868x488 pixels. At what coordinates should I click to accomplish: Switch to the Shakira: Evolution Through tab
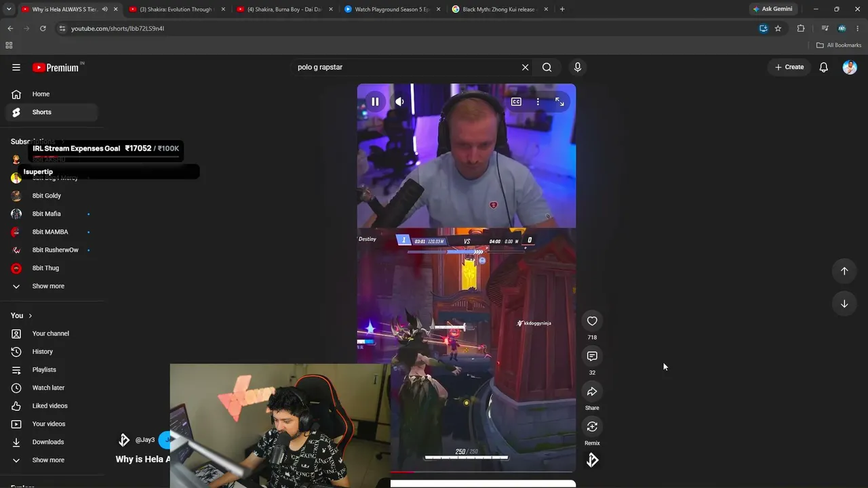(x=178, y=9)
